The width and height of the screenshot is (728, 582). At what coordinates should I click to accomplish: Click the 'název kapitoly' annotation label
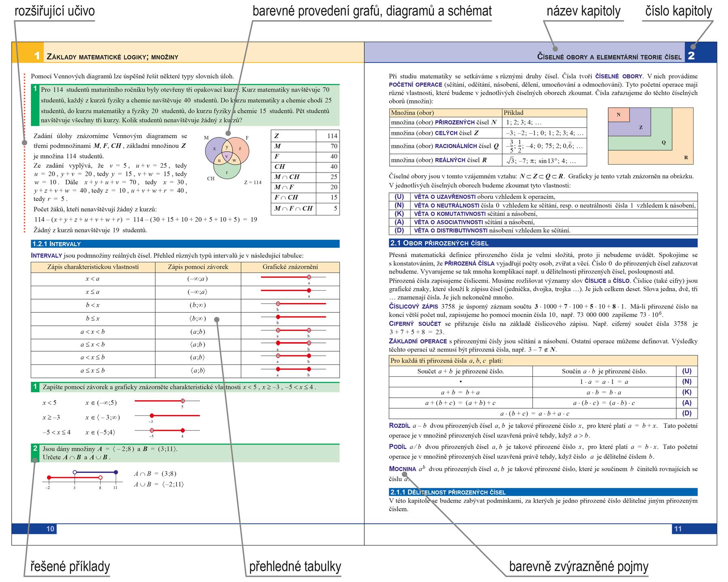(584, 11)
